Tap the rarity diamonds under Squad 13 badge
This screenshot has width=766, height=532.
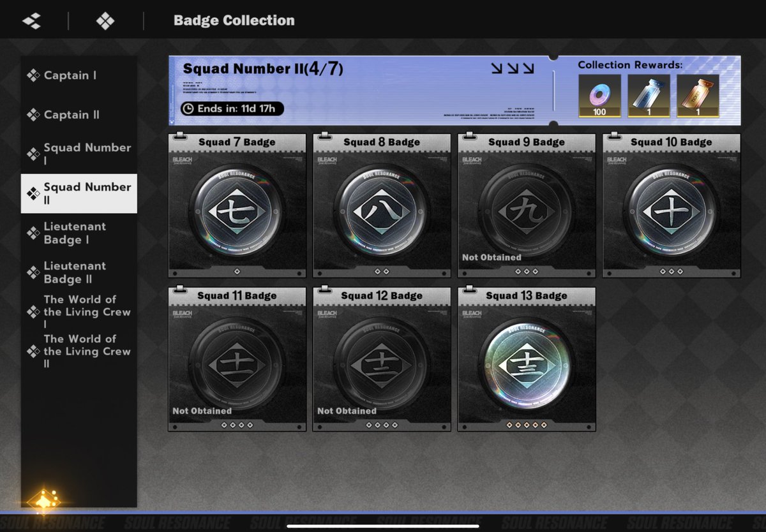point(527,424)
